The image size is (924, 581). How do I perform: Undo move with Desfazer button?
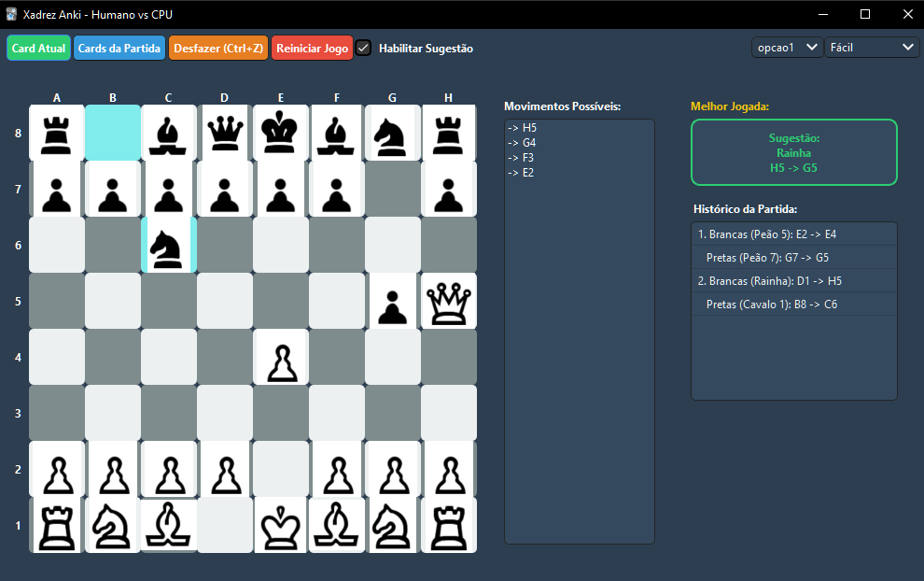pyautogui.click(x=218, y=48)
